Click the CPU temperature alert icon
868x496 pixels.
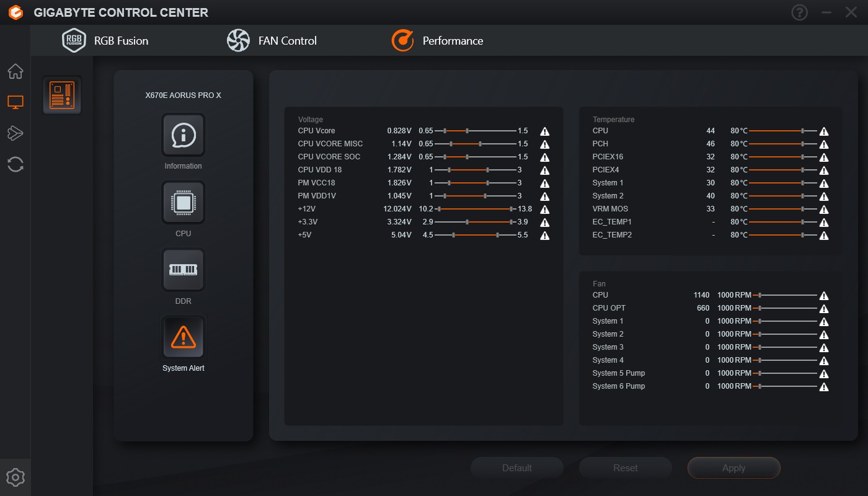coord(824,131)
